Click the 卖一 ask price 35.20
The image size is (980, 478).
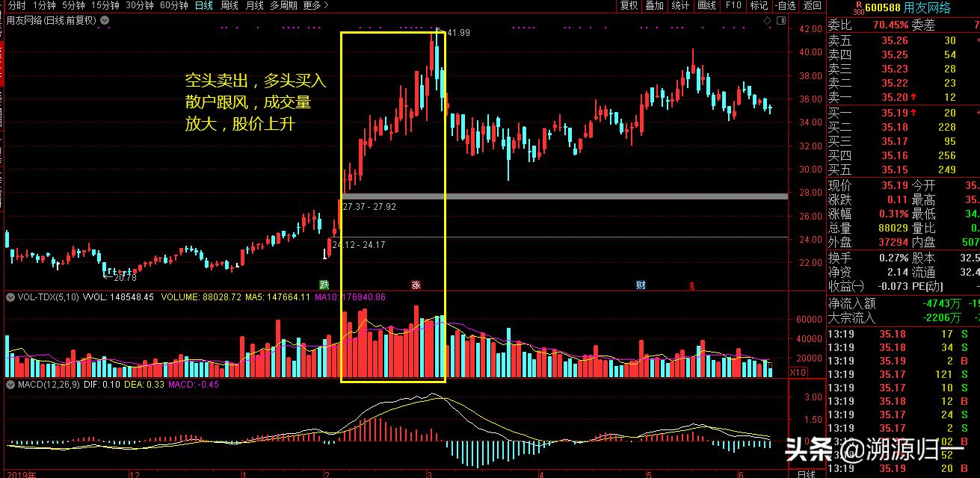(x=895, y=98)
